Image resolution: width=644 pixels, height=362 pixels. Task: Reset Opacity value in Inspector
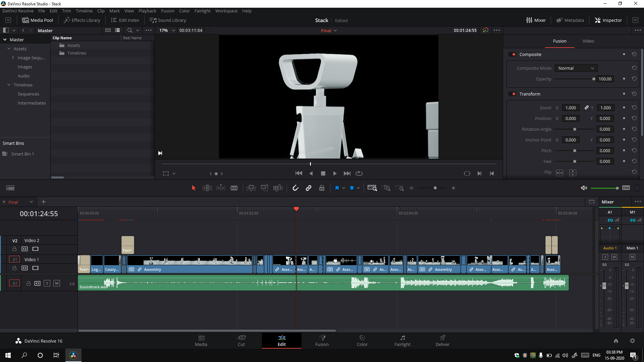tap(634, 79)
